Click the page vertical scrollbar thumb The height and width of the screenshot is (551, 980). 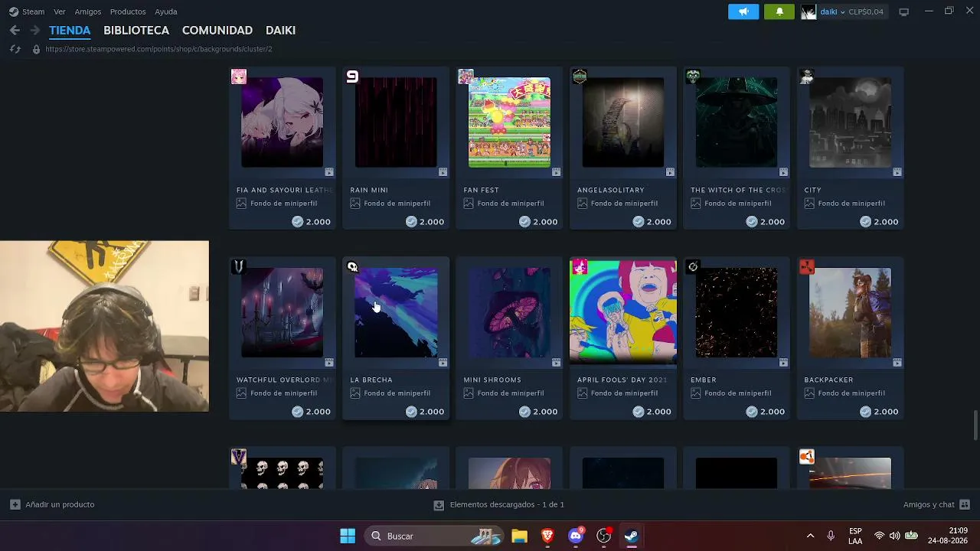[975, 425]
